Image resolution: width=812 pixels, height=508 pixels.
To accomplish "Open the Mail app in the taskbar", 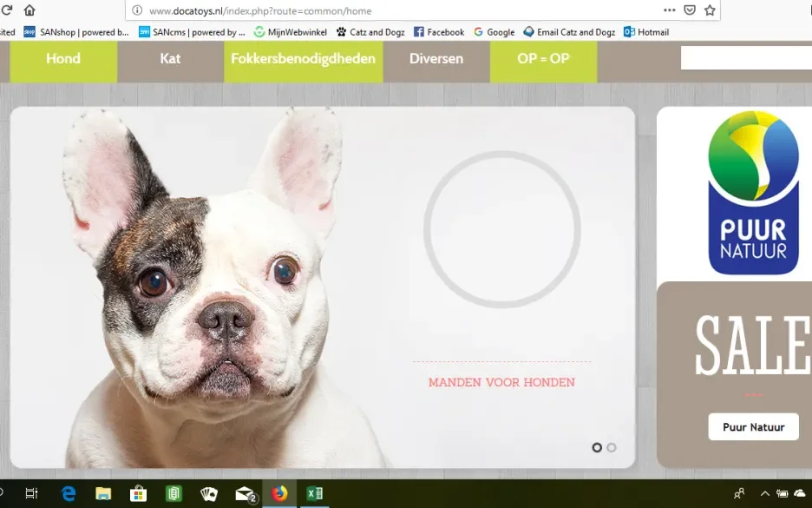I will 246,494.
